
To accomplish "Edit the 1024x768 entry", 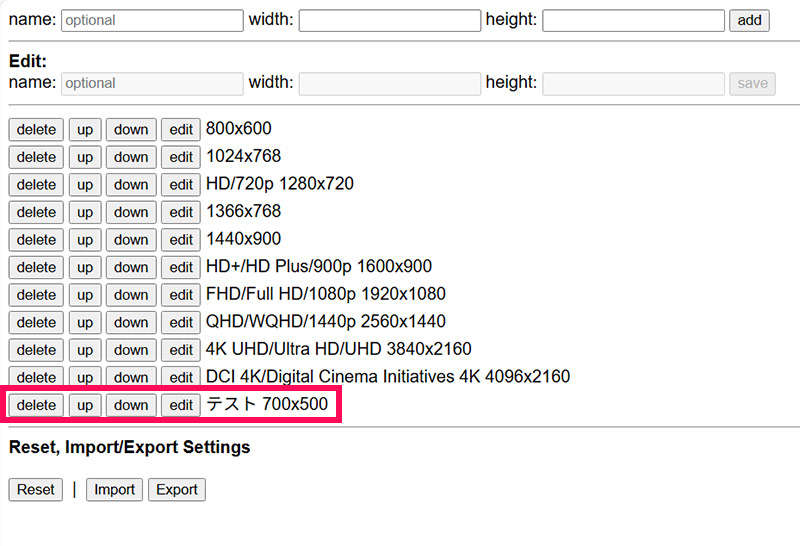I will coord(181,157).
